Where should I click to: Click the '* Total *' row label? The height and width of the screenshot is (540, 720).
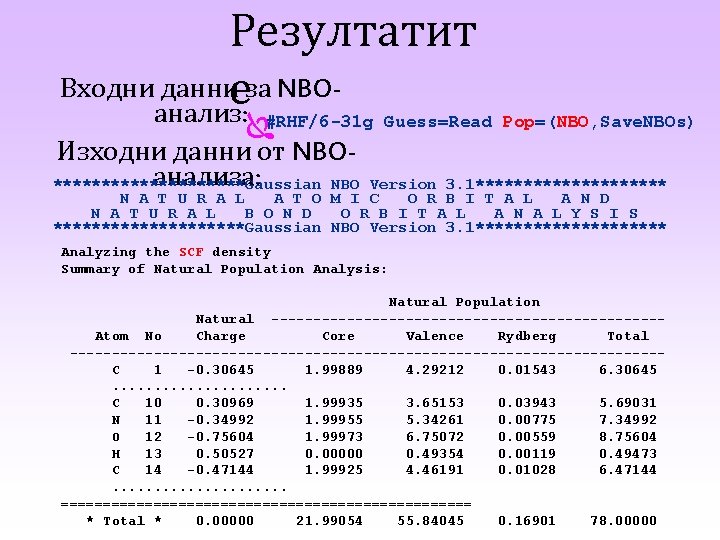coord(124,521)
